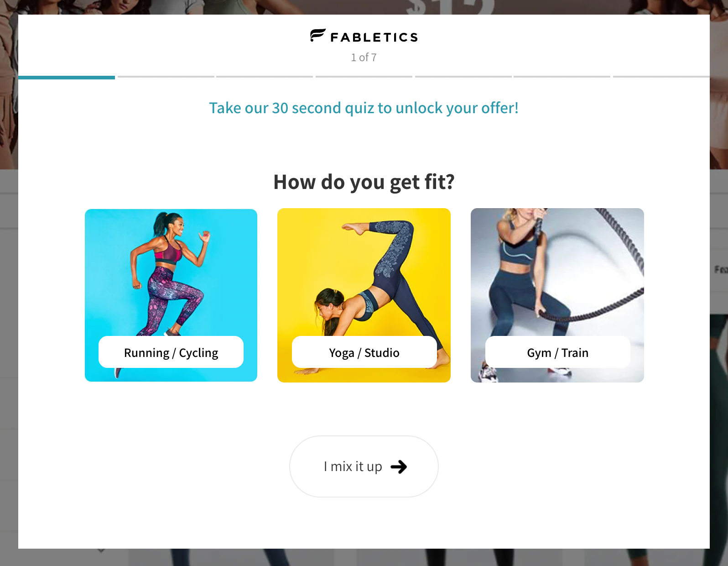Click the 1 of 7 step counter
Viewport: 728px width, 566px height.
point(364,58)
